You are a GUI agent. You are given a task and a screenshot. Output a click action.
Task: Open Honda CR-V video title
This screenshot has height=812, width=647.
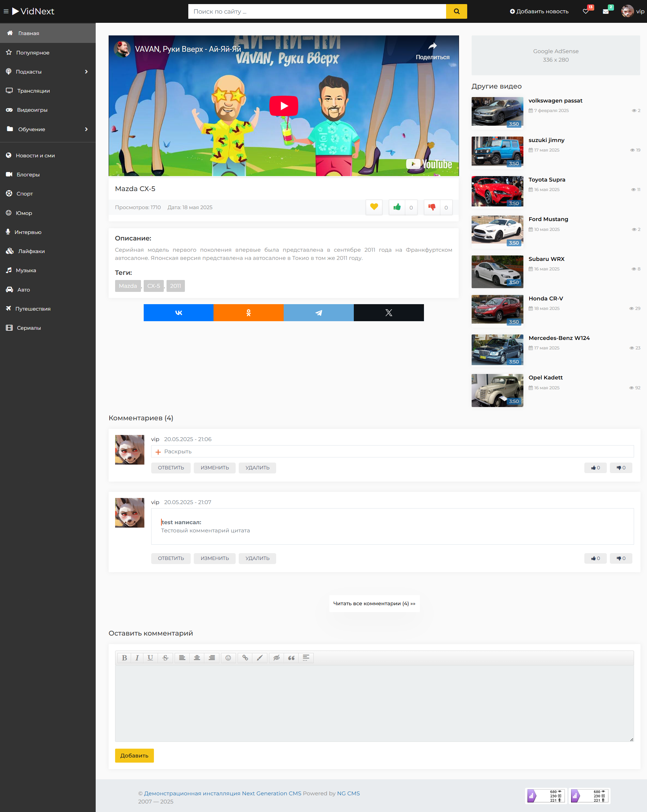[546, 298]
